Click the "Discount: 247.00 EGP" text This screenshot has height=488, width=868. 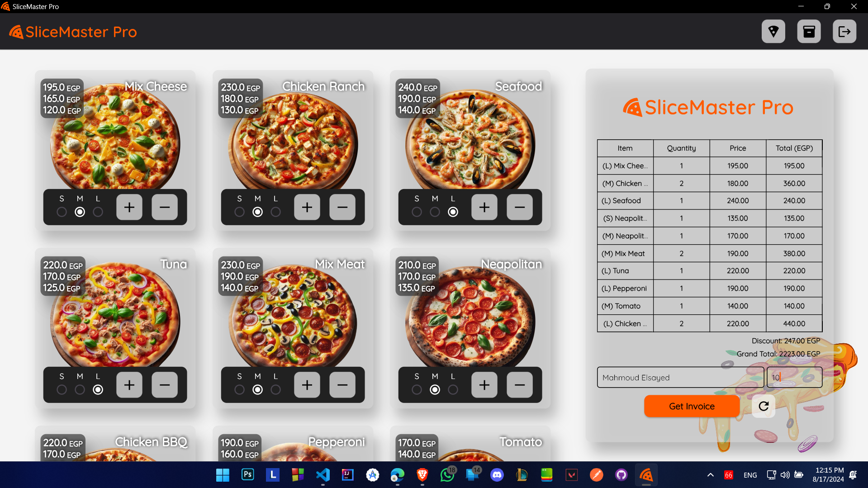click(786, 341)
